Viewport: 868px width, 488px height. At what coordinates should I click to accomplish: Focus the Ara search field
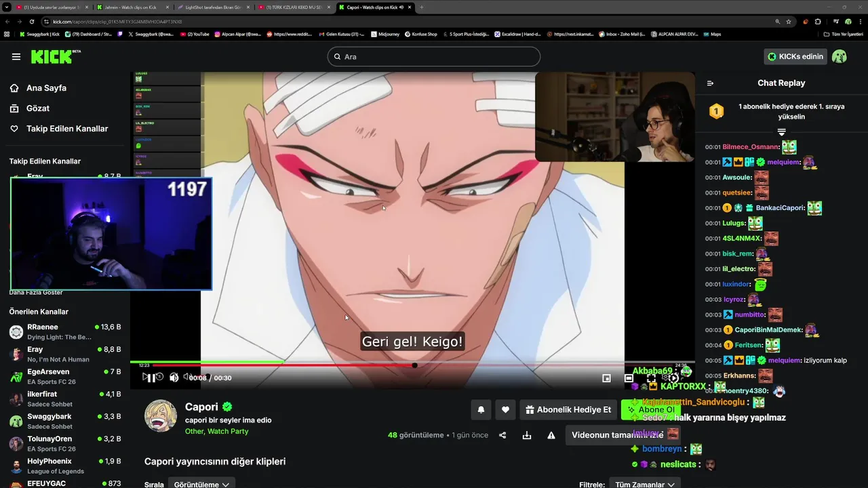coord(434,56)
